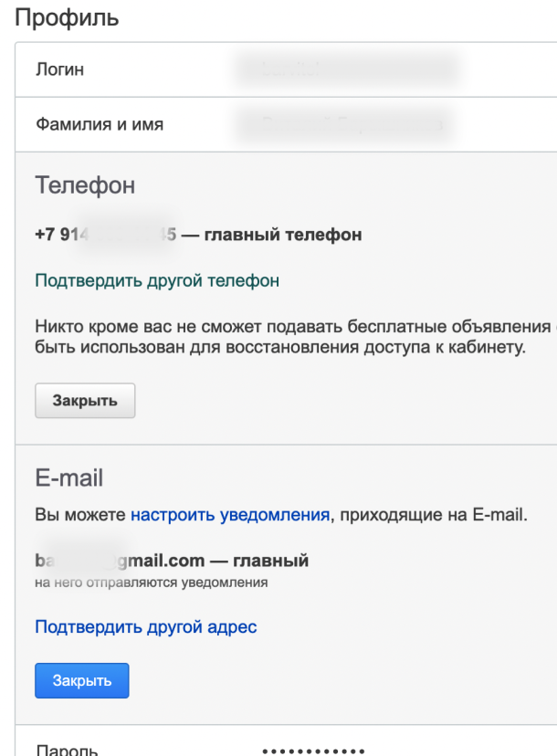Select the Фамилия и имя row label
The height and width of the screenshot is (756, 557).
coord(100,124)
